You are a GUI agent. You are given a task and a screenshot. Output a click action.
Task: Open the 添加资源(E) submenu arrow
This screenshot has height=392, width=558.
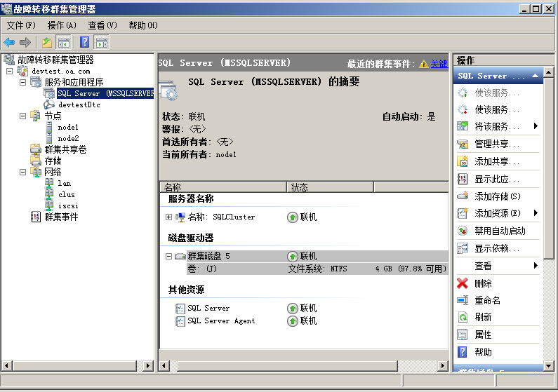tap(536, 213)
